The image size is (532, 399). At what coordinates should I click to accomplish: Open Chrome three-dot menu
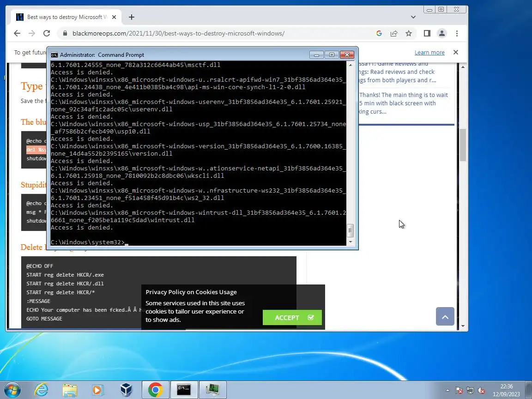point(457,33)
